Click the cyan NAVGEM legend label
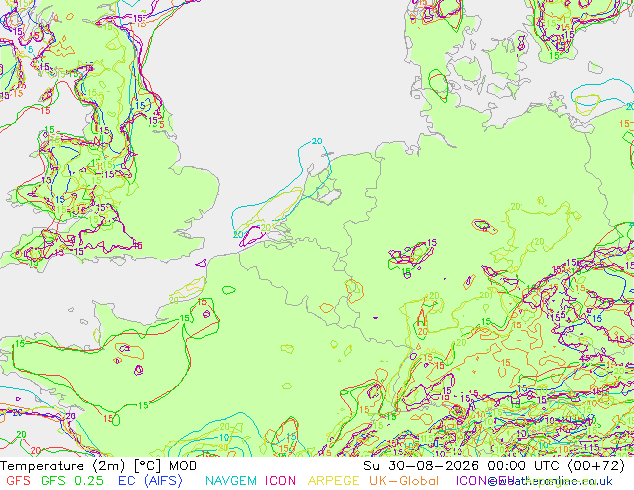634x490 pixels. (231, 481)
